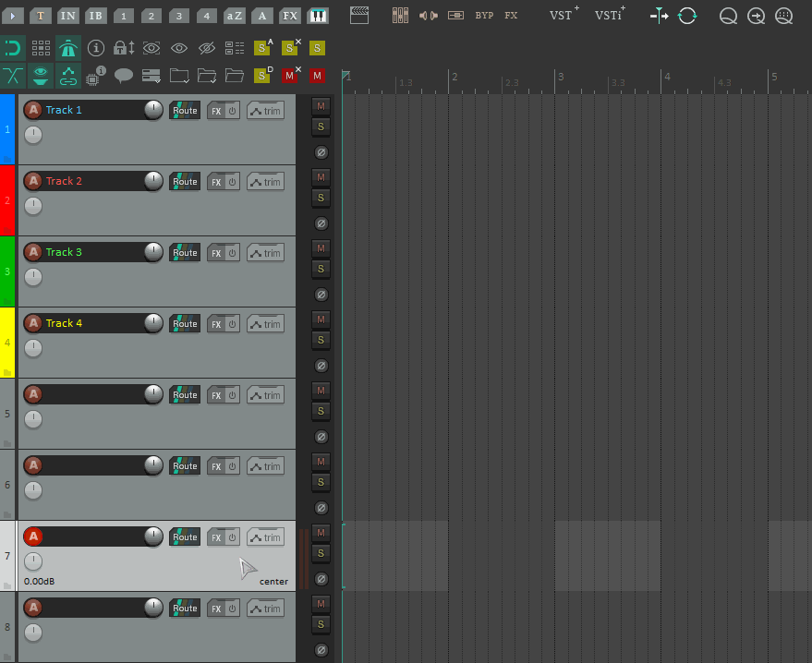Click the playhead follow arrow icon
The height and width of the screenshot is (663, 812).
pos(659,16)
